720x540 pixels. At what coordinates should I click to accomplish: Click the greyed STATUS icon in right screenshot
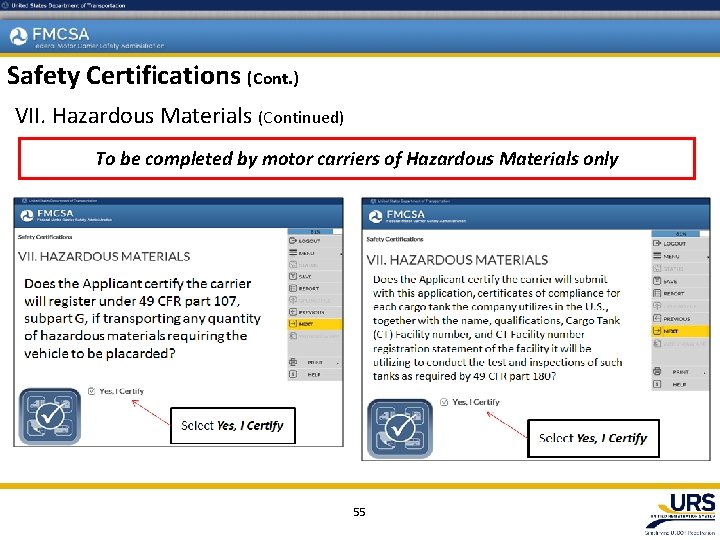tap(657, 268)
